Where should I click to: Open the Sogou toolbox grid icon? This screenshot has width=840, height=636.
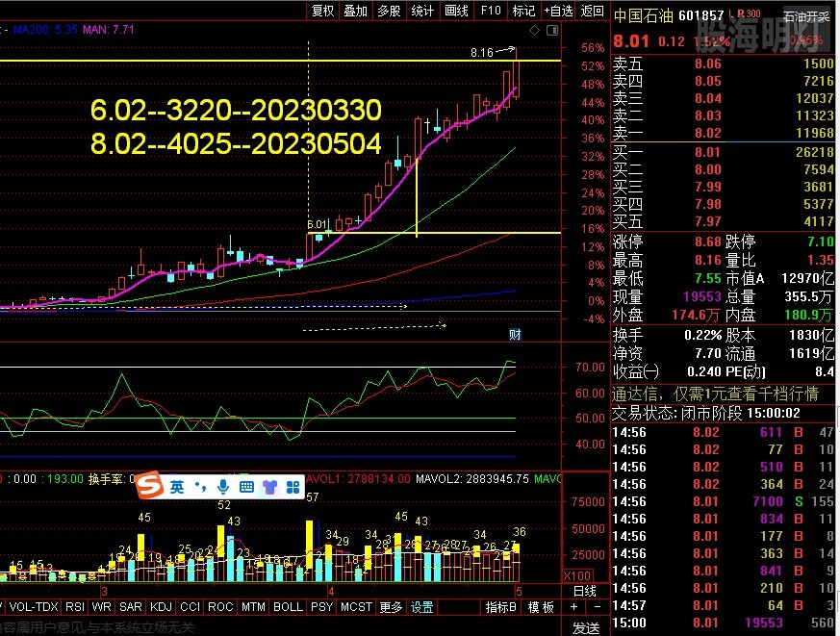pos(293,487)
